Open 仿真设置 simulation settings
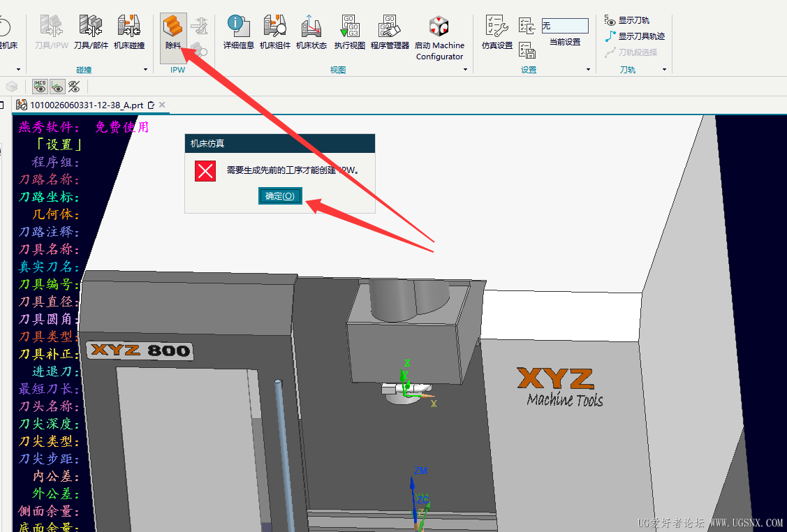This screenshot has height=532, width=787. click(x=497, y=33)
